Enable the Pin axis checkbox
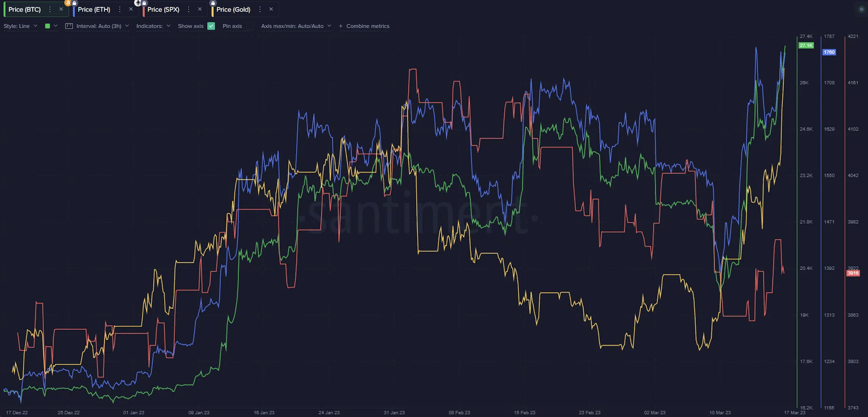 250,26
